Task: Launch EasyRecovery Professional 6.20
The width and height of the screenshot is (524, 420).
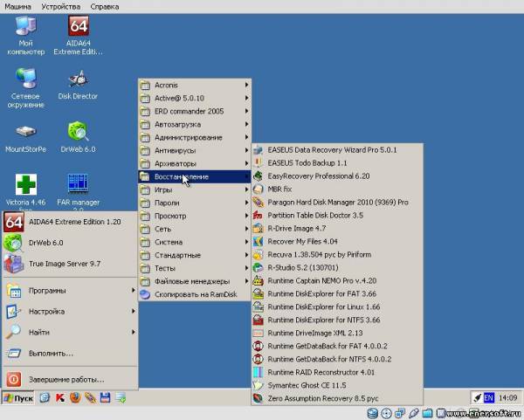Action: [337, 176]
